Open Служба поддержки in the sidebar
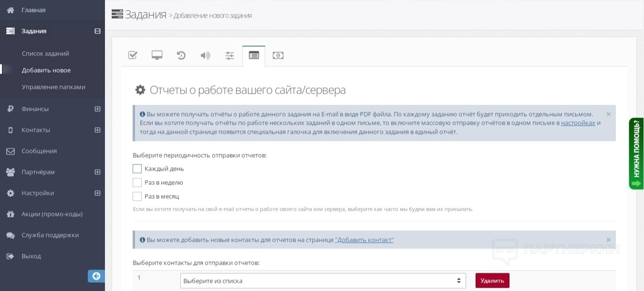The height and width of the screenshot is (291, 644). (50, 235)
